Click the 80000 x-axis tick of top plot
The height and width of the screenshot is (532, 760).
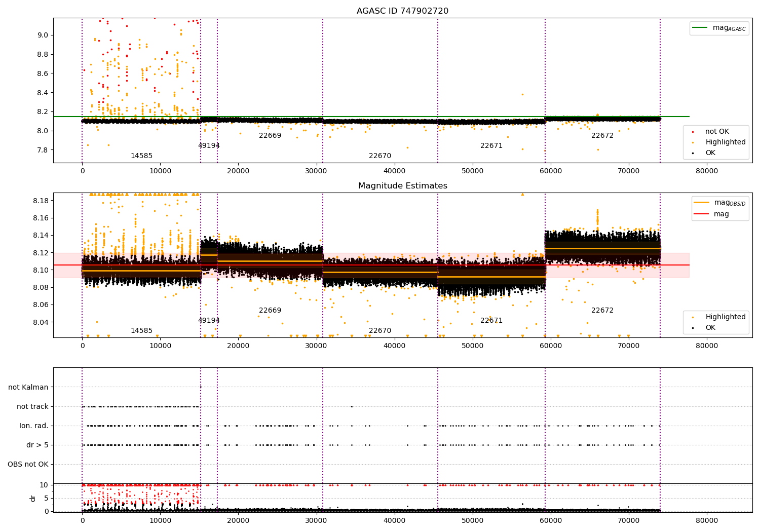707,171
